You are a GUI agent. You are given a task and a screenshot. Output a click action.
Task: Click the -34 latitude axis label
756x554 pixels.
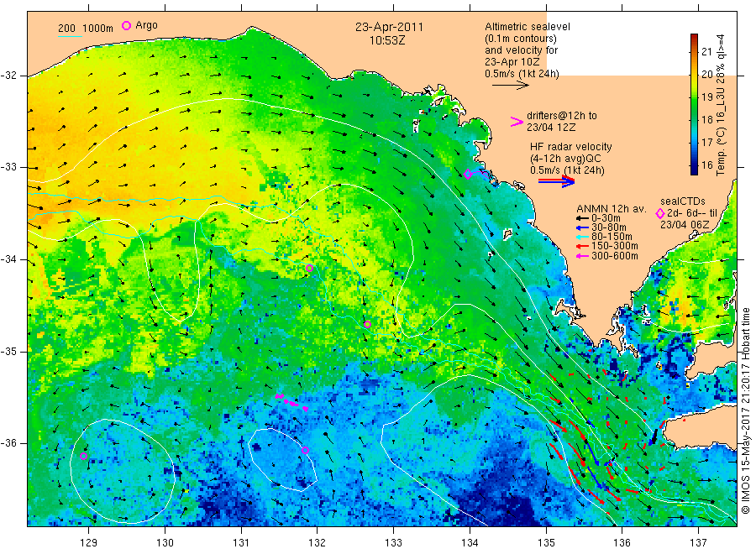point(8,259)
